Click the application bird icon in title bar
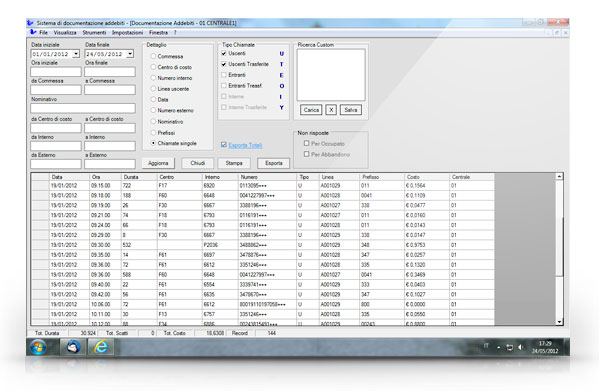 point(30,23)
